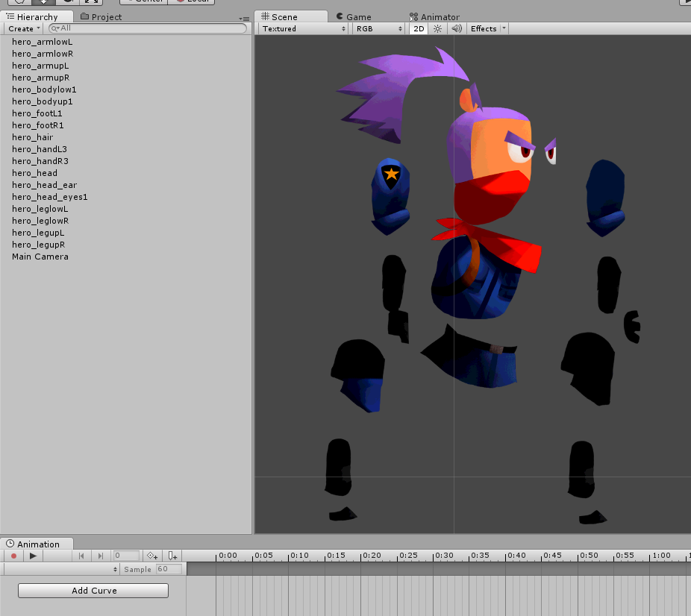The width and height of the screenshot is (691, 616).
Task: Switch to the Scene tab
Action: [x=291, y=16]
